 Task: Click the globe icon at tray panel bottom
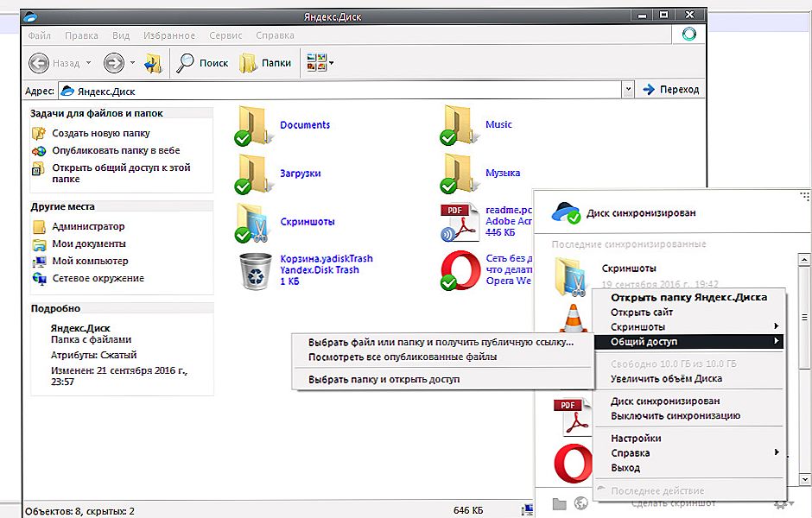(x=581, y=503)
